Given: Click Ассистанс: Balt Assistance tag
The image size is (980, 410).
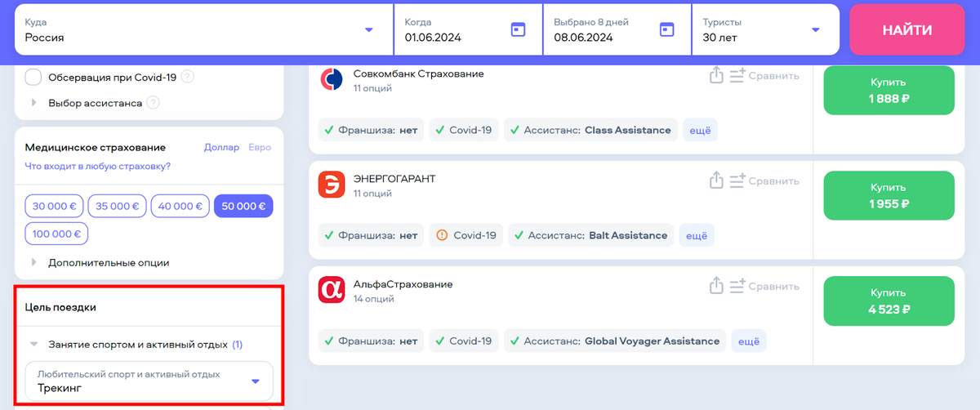Looking at the screenshot, I should [591, 235].
